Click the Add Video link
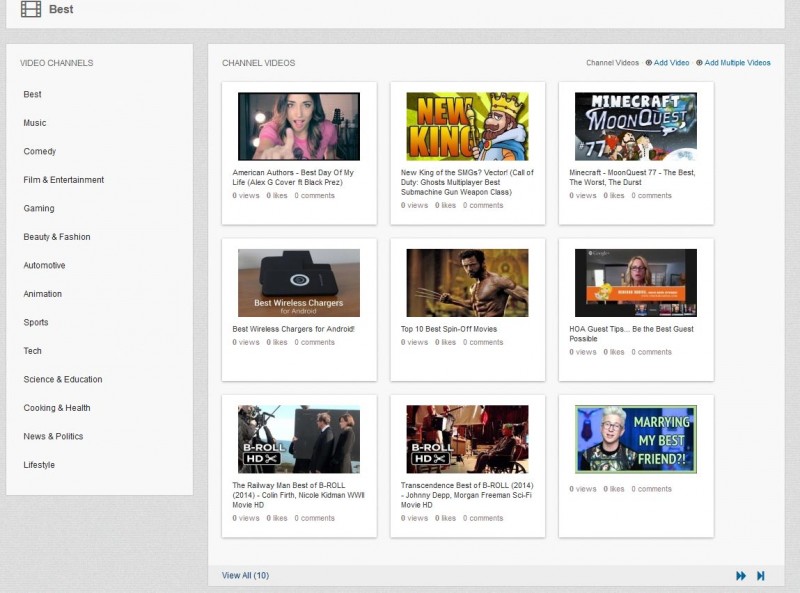The width and height of the screenshot is (800, 593). [671, 63]
